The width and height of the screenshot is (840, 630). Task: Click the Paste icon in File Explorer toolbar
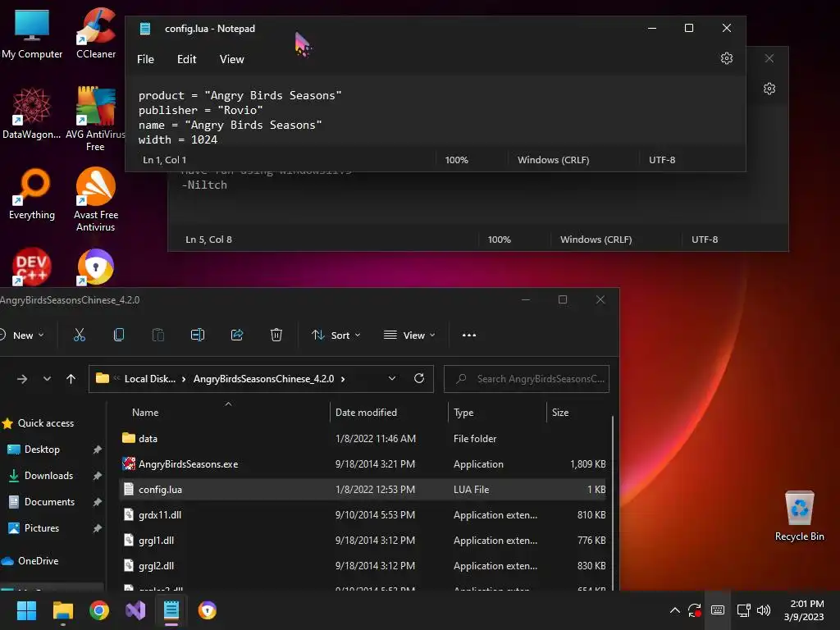pos(158,336)
